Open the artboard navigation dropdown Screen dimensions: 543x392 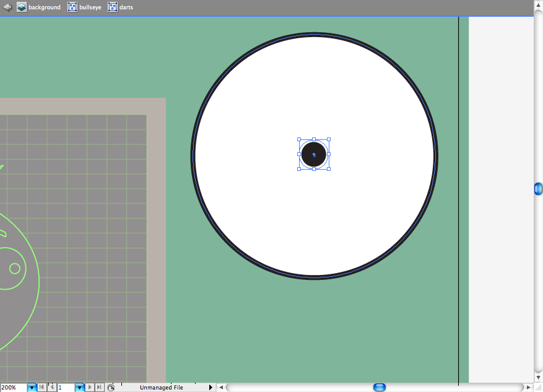point(80,388)
